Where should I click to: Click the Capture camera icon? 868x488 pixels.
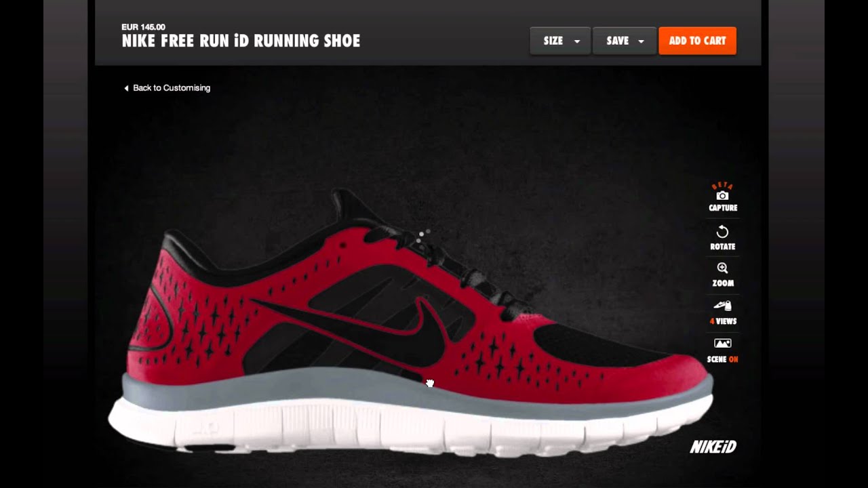pos(722,196)
